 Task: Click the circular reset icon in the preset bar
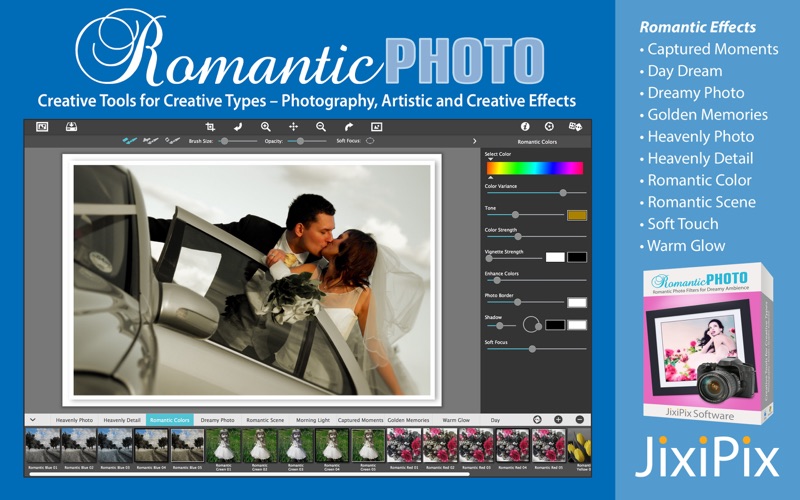(537, 419)
